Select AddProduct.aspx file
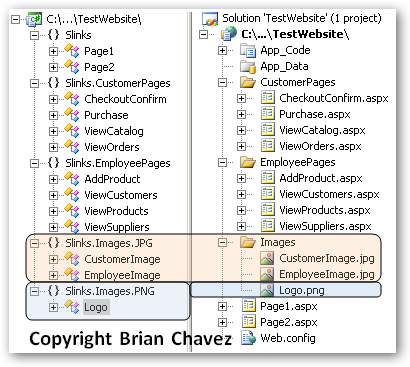Image resolution: width=410 pixels, height=367 pixels. tap(321, 178)
